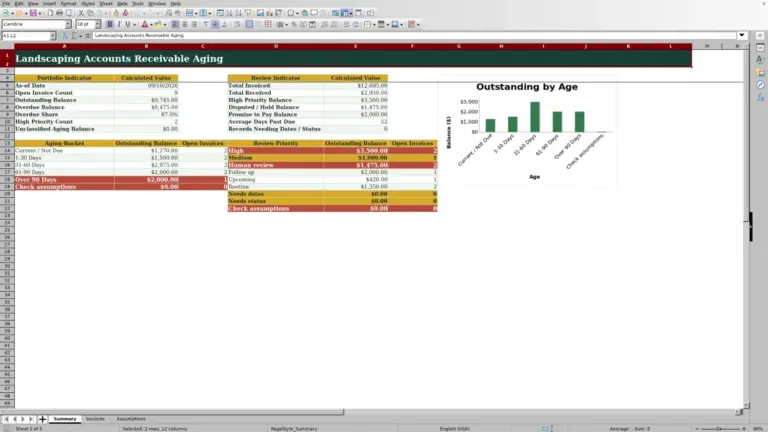768x432 pixels.
Task: Sort ascending with the toolbar icon
Action: [229, 13]
